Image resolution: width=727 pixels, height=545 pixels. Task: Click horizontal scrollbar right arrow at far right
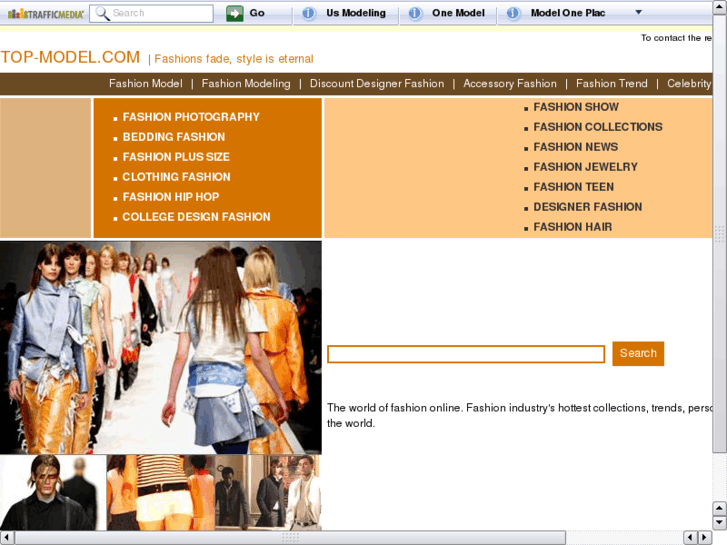(705, 538)
